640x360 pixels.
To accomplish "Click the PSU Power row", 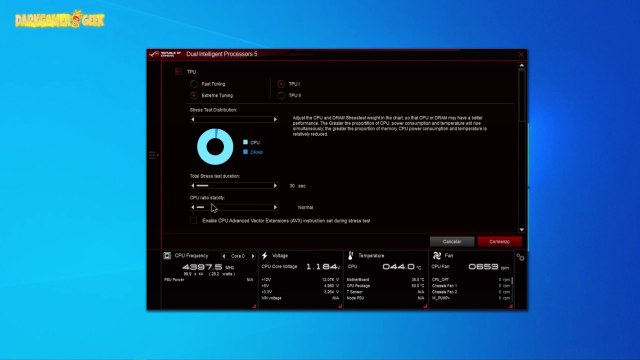I will [x=209, y=280].
